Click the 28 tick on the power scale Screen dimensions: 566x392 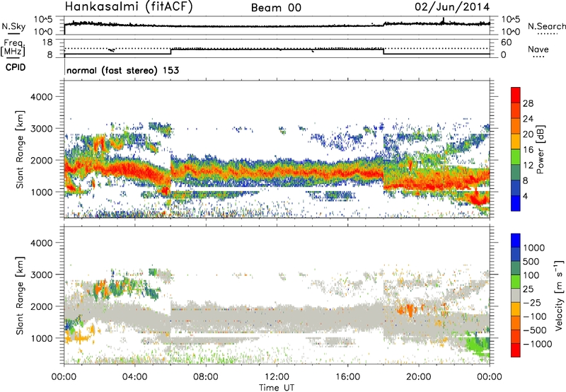[x=528, y=103]
